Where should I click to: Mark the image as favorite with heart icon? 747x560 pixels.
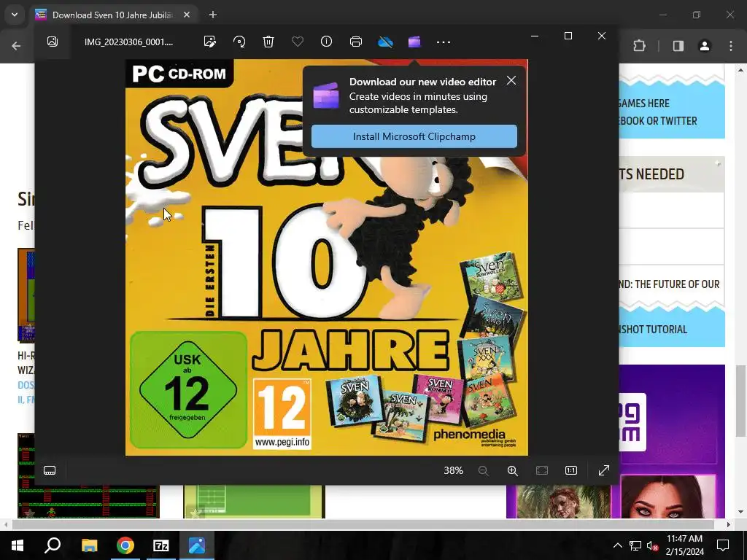click(298, 42)
